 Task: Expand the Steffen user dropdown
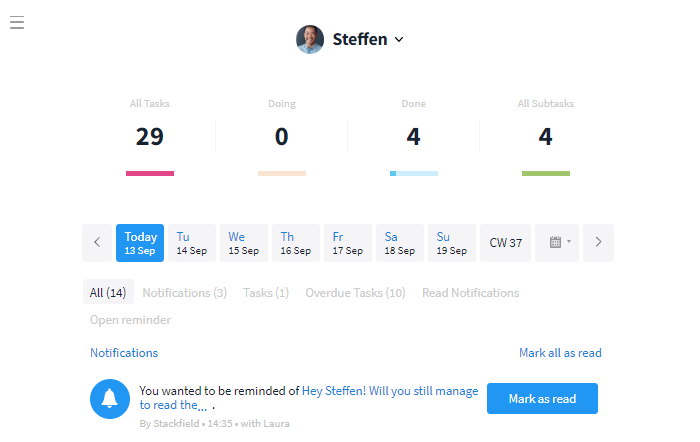tap(399, 40)
